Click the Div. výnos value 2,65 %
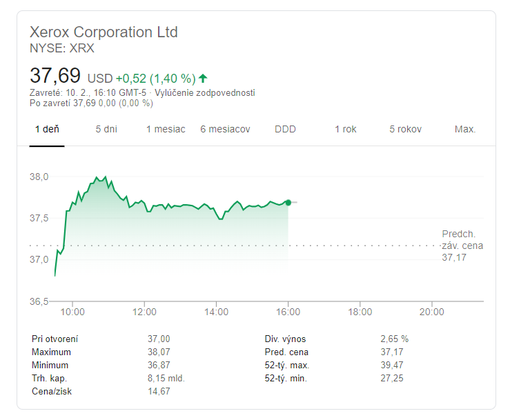Screen dimensions: 510x420 click(395, 339)
